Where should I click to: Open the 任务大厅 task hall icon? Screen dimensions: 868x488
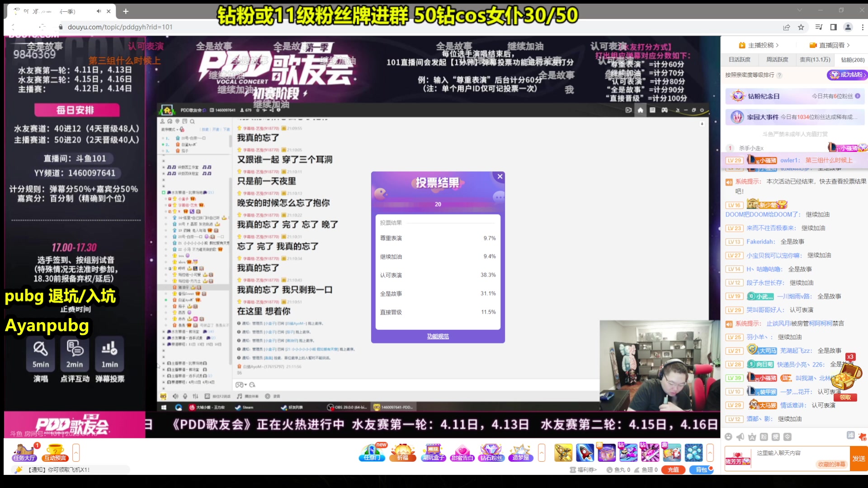25,452
